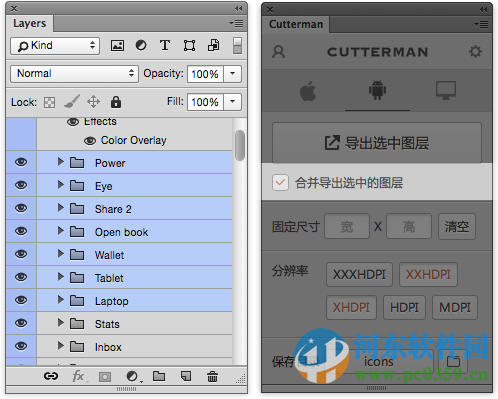Lock position move icon
The width and height of the screenshot is (498, 399).
click(x=93, y=102)
